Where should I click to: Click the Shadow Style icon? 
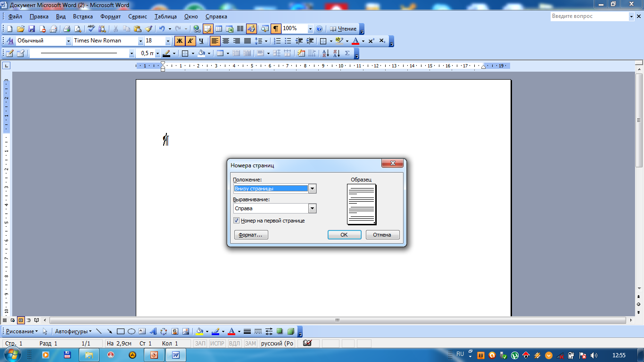coord(280,331)
